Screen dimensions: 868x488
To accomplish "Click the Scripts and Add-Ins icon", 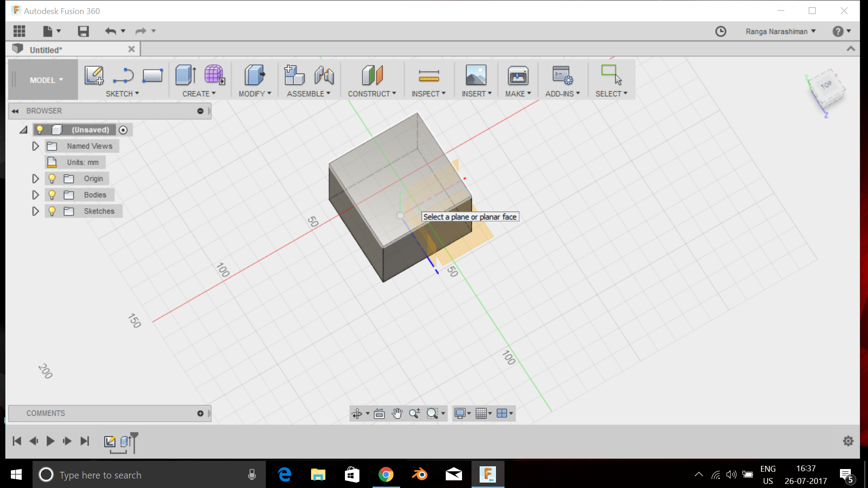I will pos(562,75).
